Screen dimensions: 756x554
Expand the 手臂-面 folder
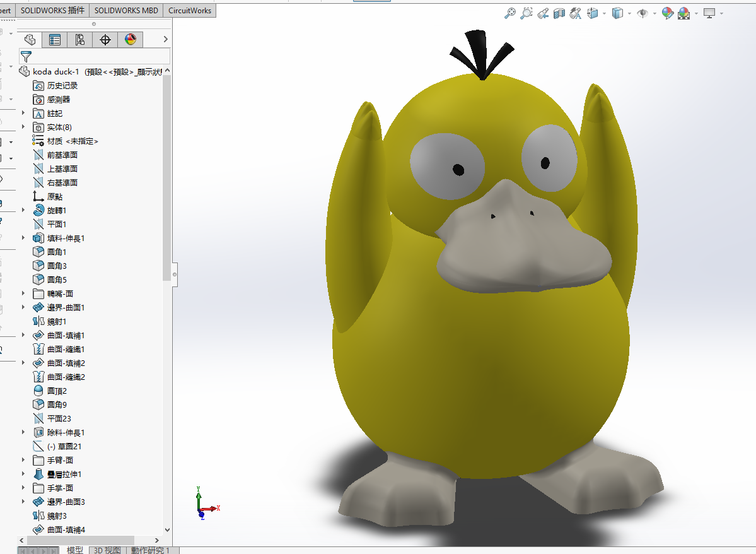click(24, 460)
